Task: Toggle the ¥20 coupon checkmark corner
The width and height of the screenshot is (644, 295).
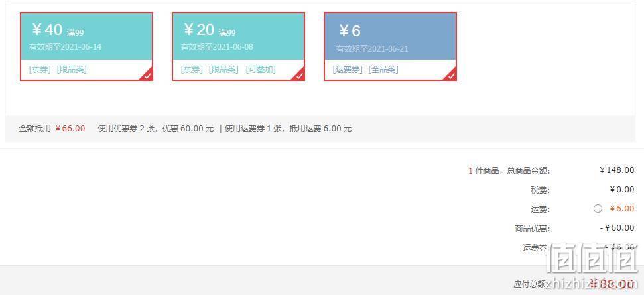Action: click(x=299, y=75)
